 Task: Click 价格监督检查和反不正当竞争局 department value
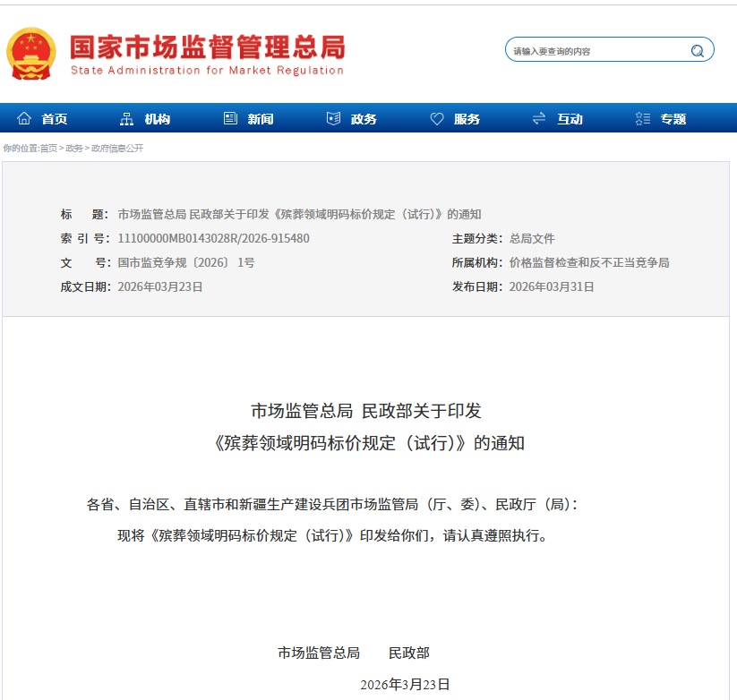click(588, 263)
